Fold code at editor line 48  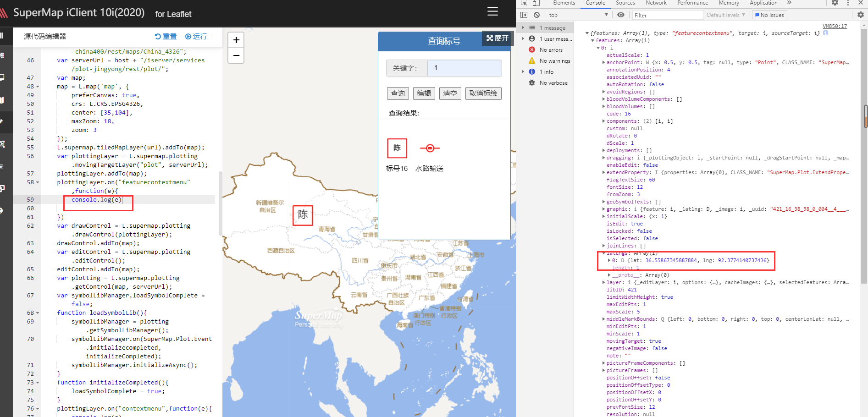(38, 87)
